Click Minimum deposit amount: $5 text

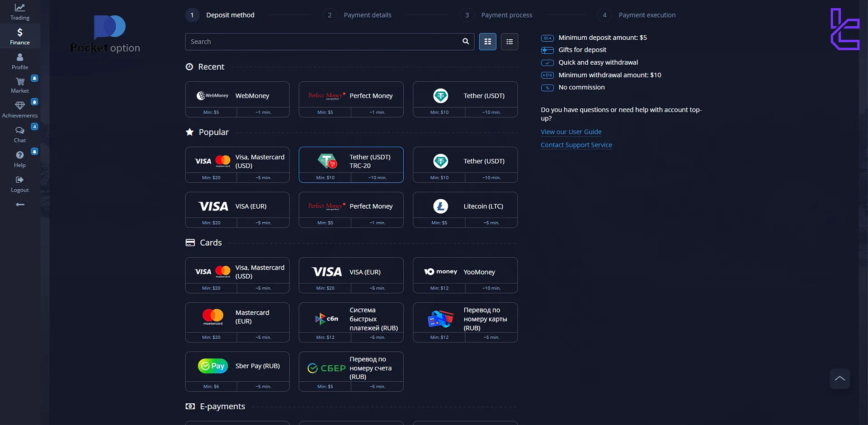(603, 37)
